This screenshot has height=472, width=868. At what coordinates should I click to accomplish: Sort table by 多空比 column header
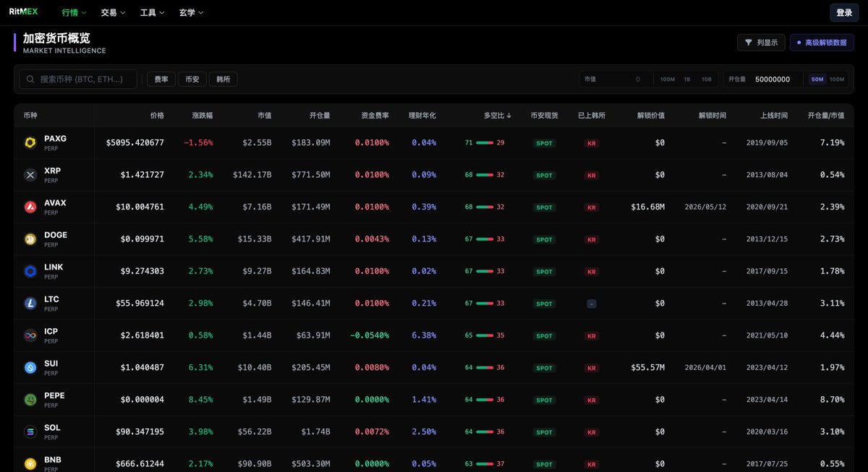coord(498,116)
